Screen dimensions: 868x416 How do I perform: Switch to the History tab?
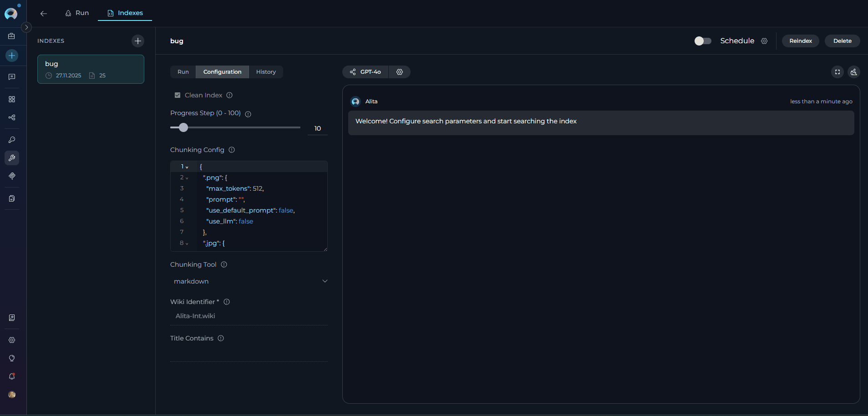[x=266, y=72]
